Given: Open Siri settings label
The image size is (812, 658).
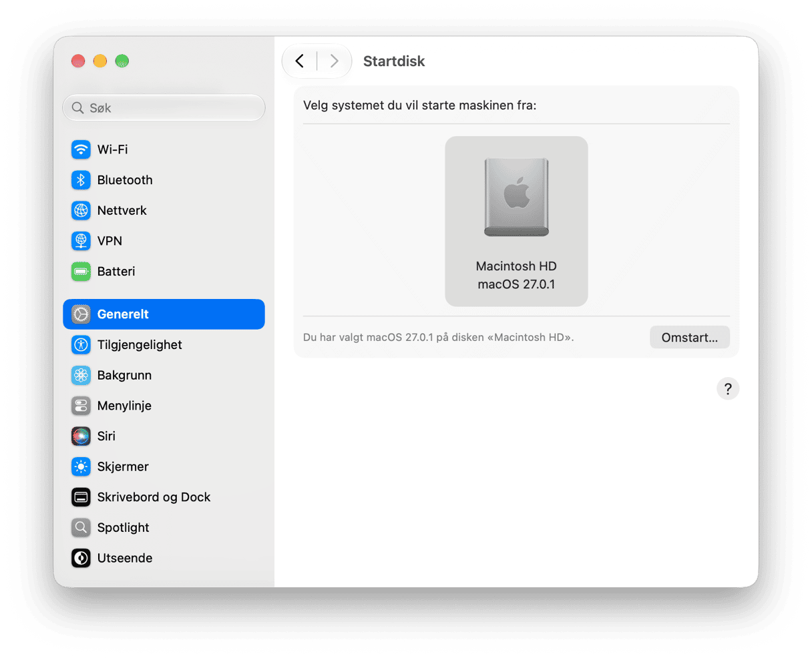Looking at the screenshot, I should (106, 436).
